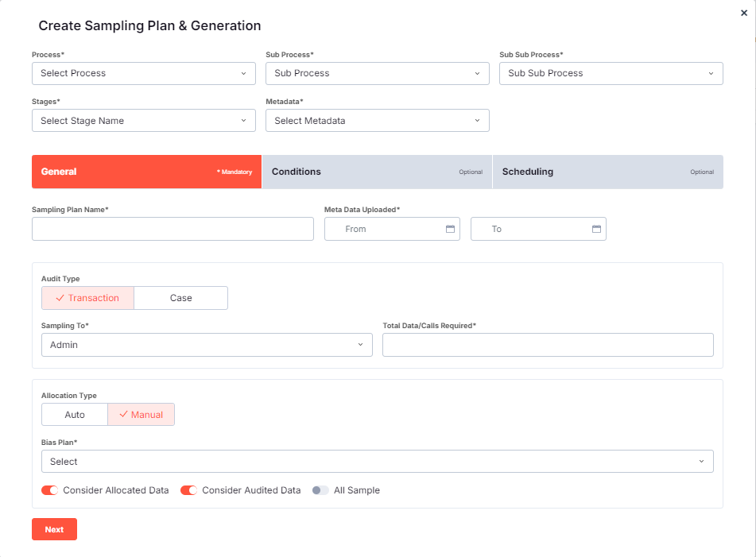This screenshot has width=756, height=557.
Task: Click the chevron on Select Process dropdown
Action: [x=244, y=72]
